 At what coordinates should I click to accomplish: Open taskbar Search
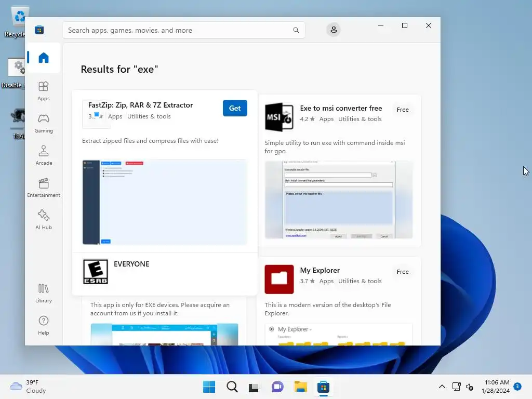pos(232,387)
